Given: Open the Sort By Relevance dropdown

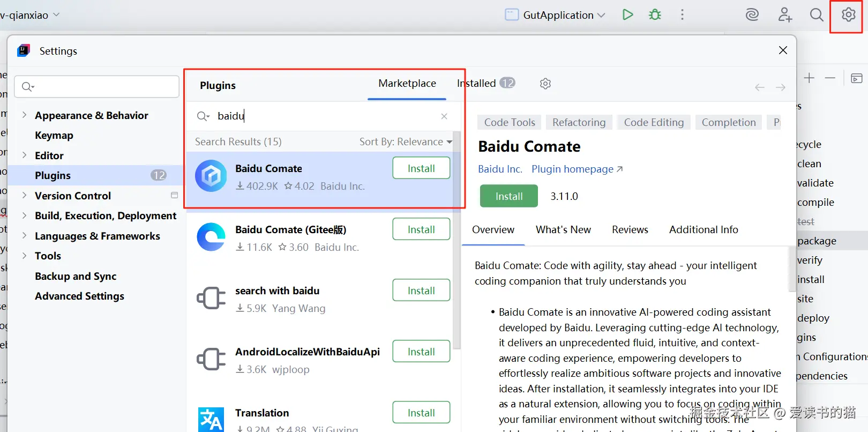Looking at the screenshot, I should (x=406, y=142).
